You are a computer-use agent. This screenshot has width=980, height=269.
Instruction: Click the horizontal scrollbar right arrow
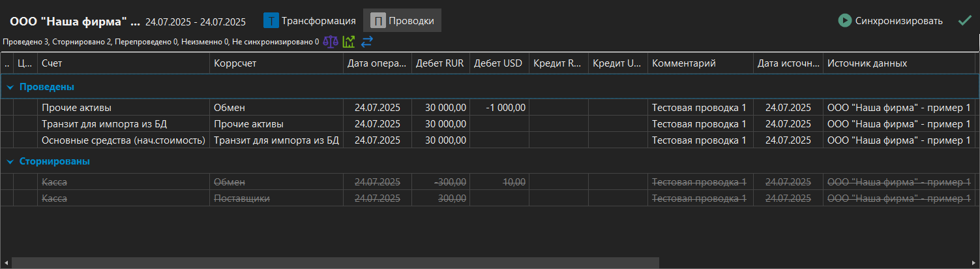[973, 263]
